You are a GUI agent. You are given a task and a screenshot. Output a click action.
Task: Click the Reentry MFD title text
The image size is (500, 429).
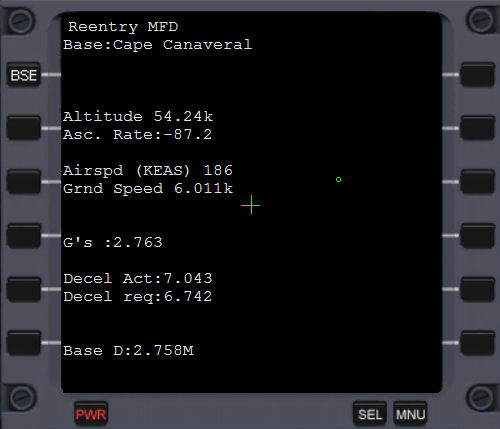pos(123,27)
